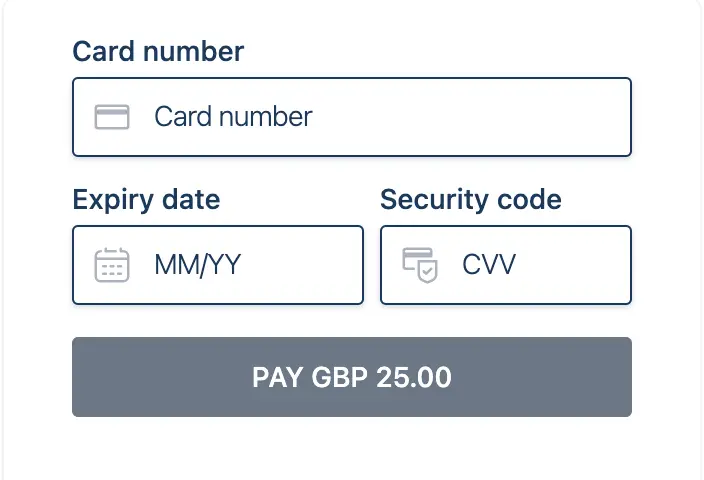This screenshot has width=704, height=480.
Task: Click the bold Security code label
Action: [471, 200]
